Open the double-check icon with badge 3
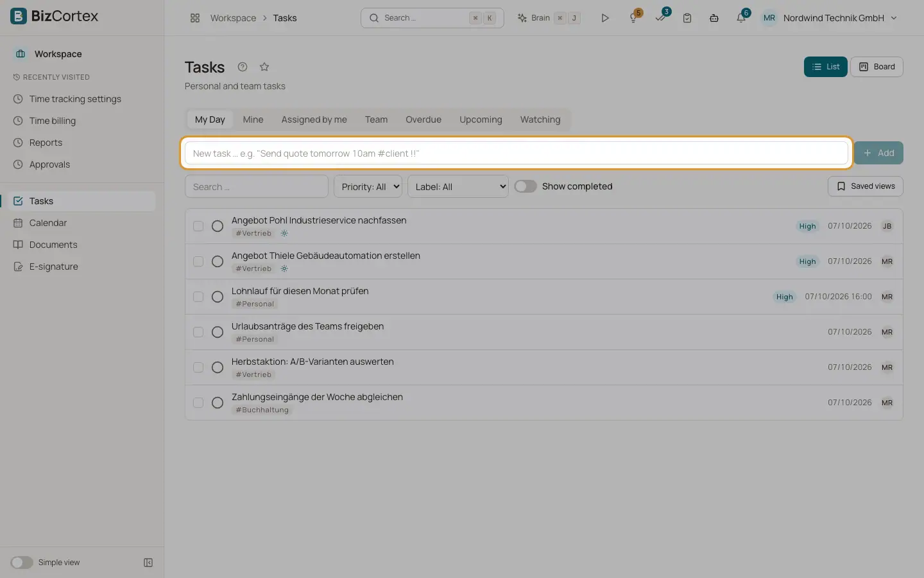Image resolution: width=924 pixels, height=578 pixels. tap(660, 18)
